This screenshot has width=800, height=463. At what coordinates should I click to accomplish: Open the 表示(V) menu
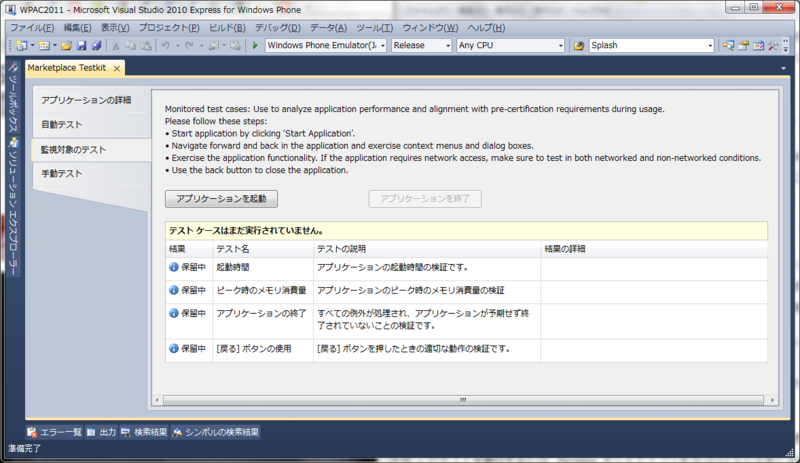point(115,28)
